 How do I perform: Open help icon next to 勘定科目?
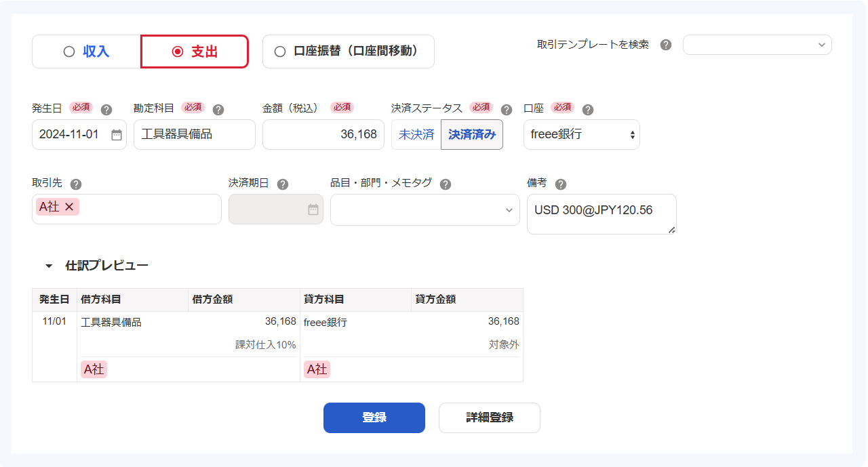tap(218, 110)
